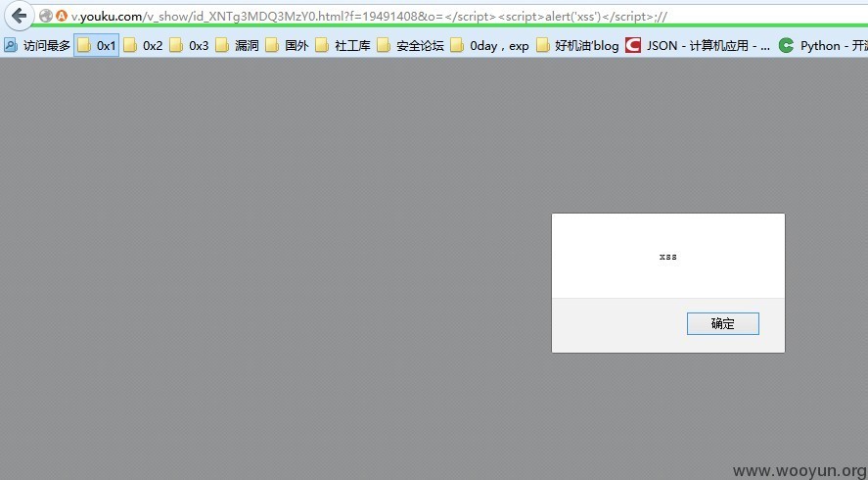Click the 确定 button in alert dialog
This screenshot has width=868, height=480.
coord(722,323)
